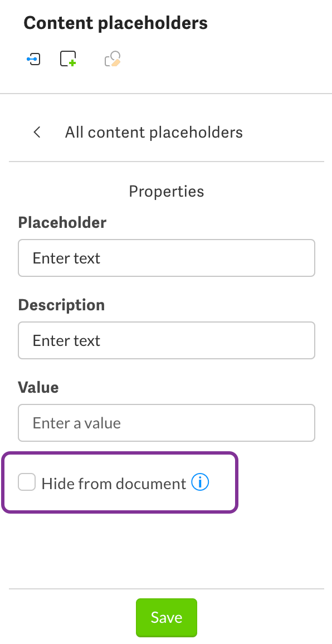Click the greyed-out clear placeholders eraser icon

pyautogui.click(x=113, y=58)
